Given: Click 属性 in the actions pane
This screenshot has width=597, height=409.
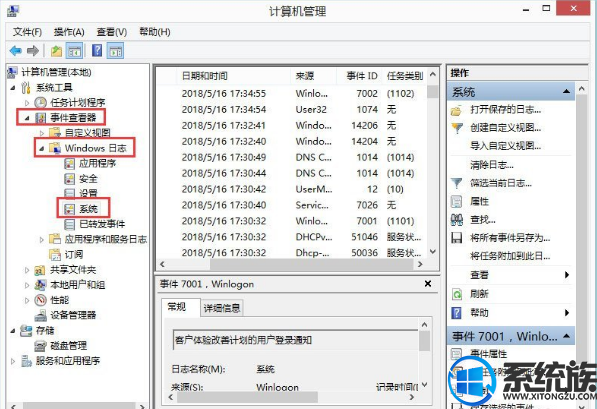Looking at the screenshot, I should click(x=479, y=201).
